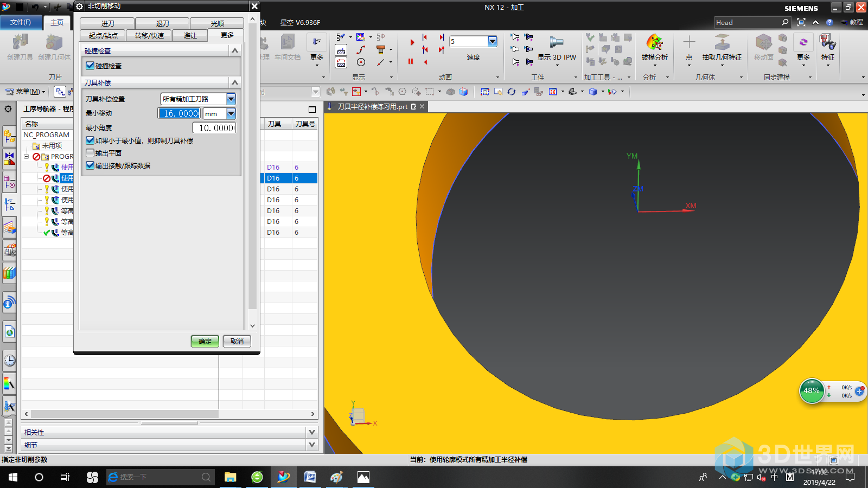Click the Create Geometry (创建几何体) icon
This screenshot has height=488, width=868.
54,42
